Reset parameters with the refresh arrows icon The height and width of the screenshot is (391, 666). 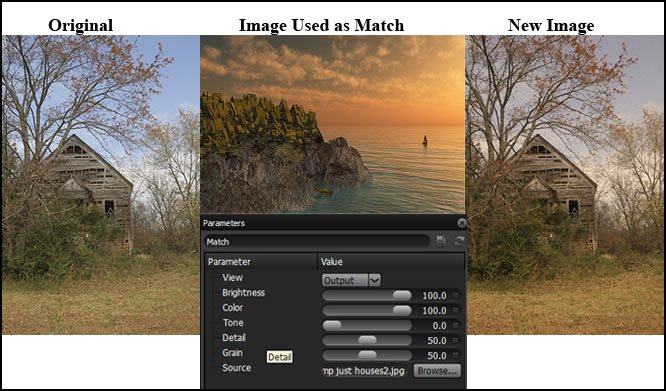[459, 241]
